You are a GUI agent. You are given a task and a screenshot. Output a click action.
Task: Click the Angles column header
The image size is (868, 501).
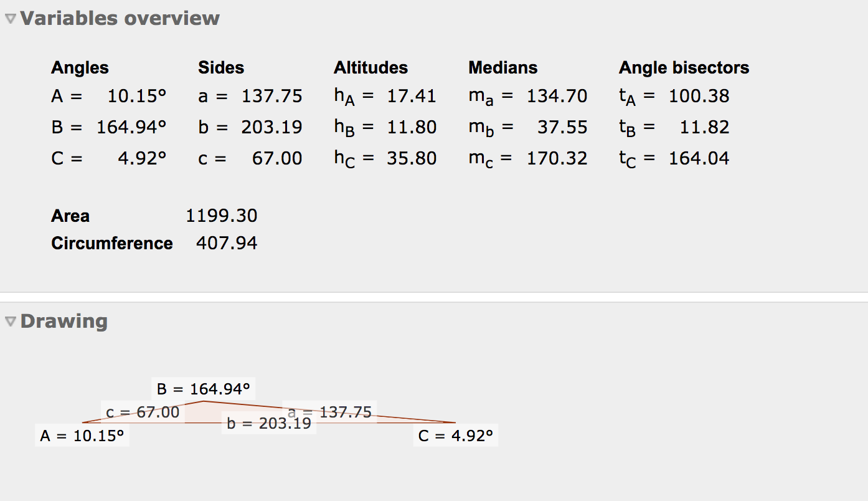(80, 68)
